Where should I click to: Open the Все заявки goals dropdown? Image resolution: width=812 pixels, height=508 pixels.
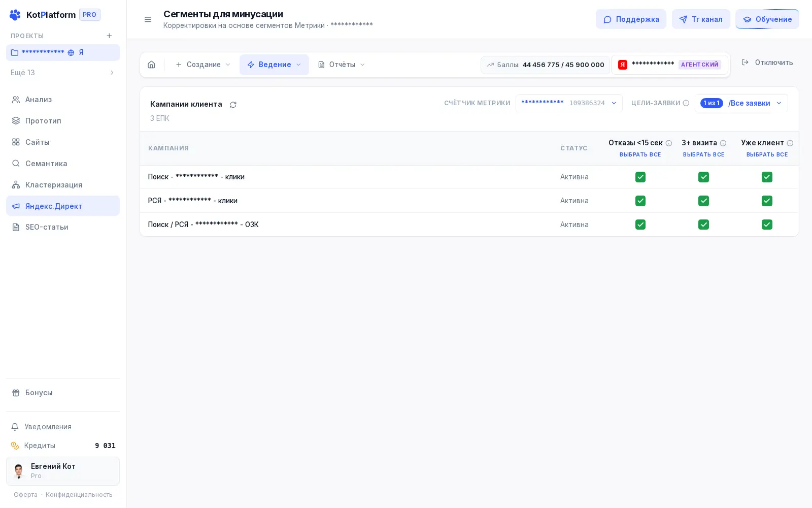[741, 103]
